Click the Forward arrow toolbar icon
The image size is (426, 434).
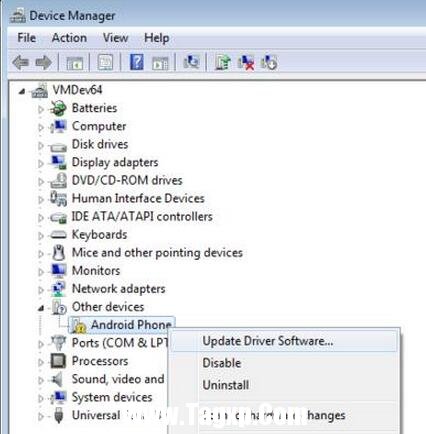(x=43, y=62)
